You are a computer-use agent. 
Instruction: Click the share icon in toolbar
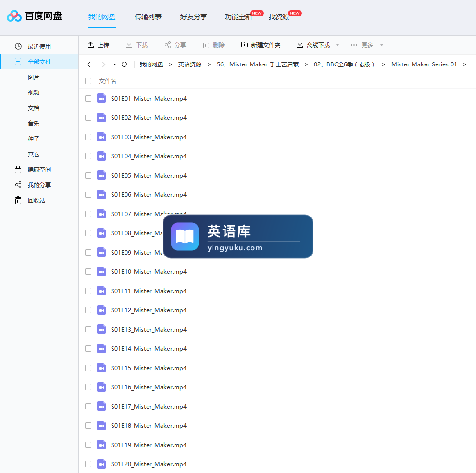(x=168, y=45)
